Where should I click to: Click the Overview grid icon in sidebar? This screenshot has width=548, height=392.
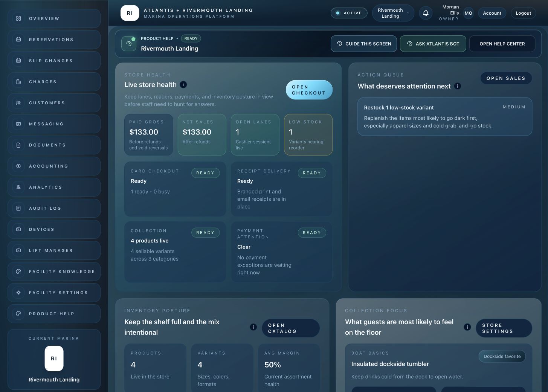coord(18,18)
